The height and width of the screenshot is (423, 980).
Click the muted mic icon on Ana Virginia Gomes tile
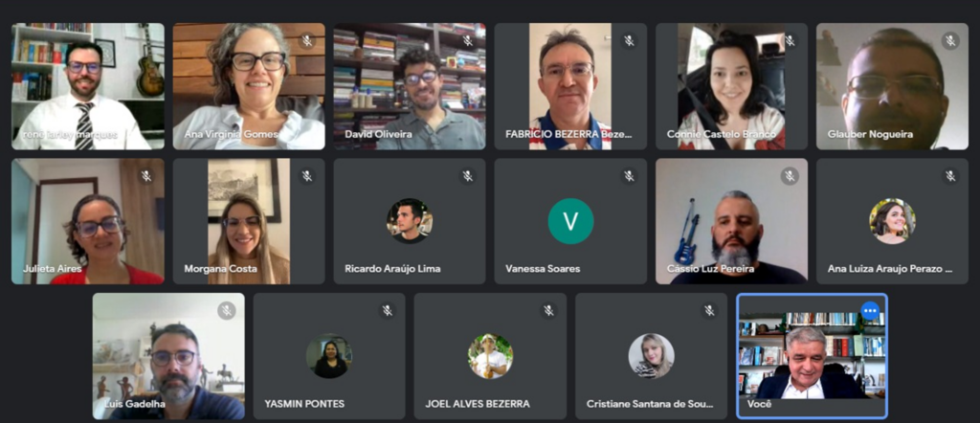click(307, 41)
